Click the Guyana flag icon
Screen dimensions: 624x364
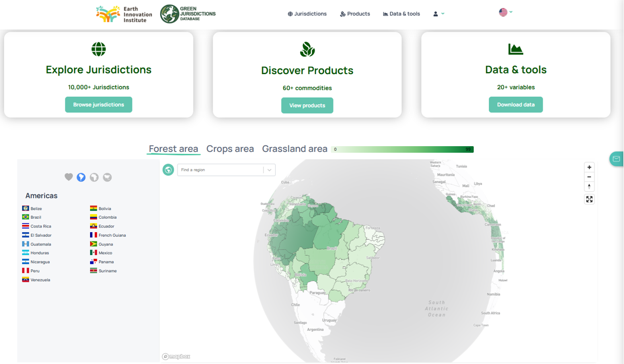tap(94, 244)
